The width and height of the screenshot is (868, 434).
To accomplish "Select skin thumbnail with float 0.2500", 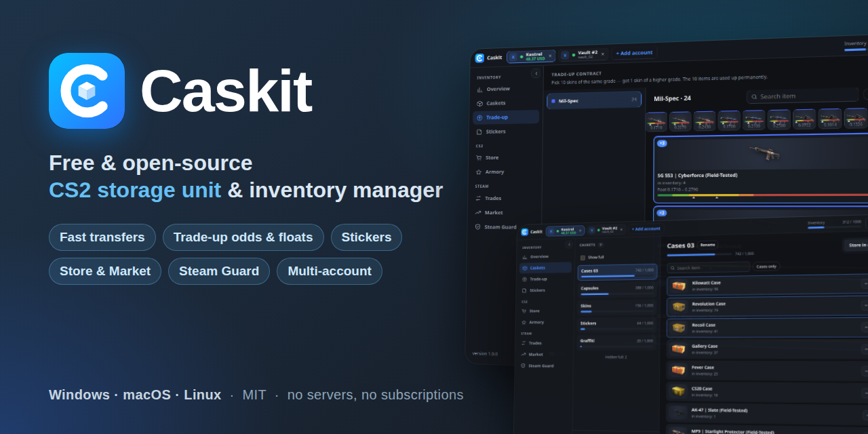I will point(778,119).
